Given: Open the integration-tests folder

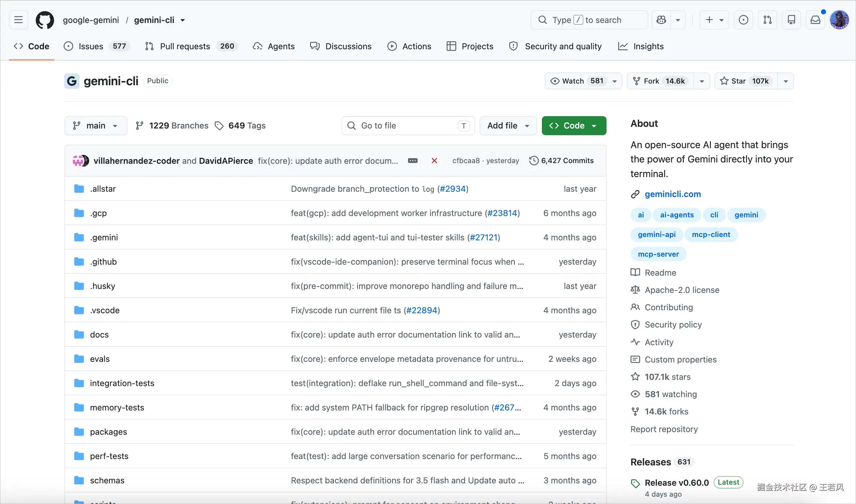Looking at the screenshot, I should click(x=122, y=383).
